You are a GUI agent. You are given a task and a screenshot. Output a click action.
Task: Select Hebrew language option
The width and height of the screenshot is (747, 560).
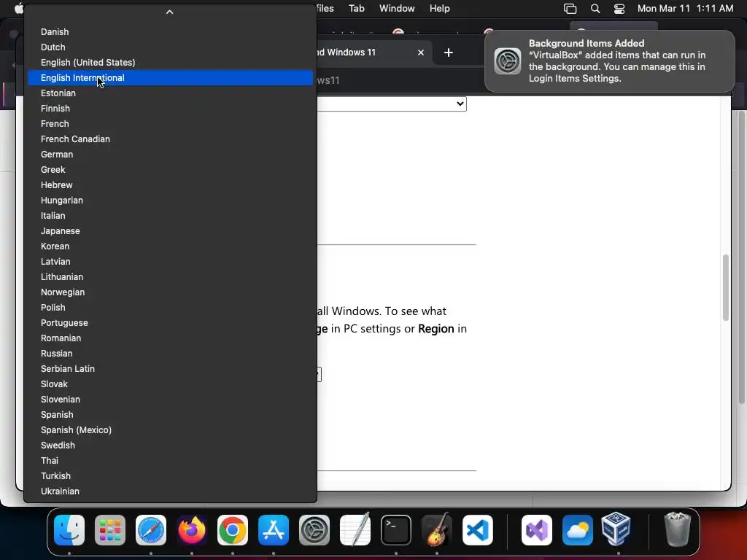pos(170,184)
